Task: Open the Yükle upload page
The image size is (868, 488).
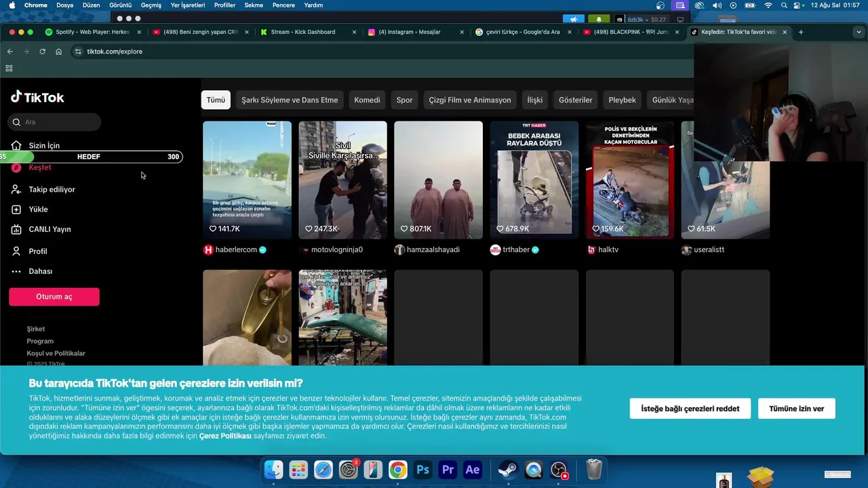Action: (30, 209)
